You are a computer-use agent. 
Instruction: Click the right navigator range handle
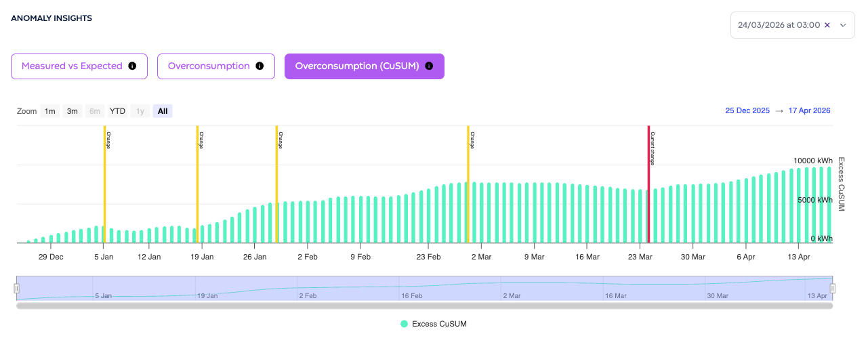click(833, 289)
